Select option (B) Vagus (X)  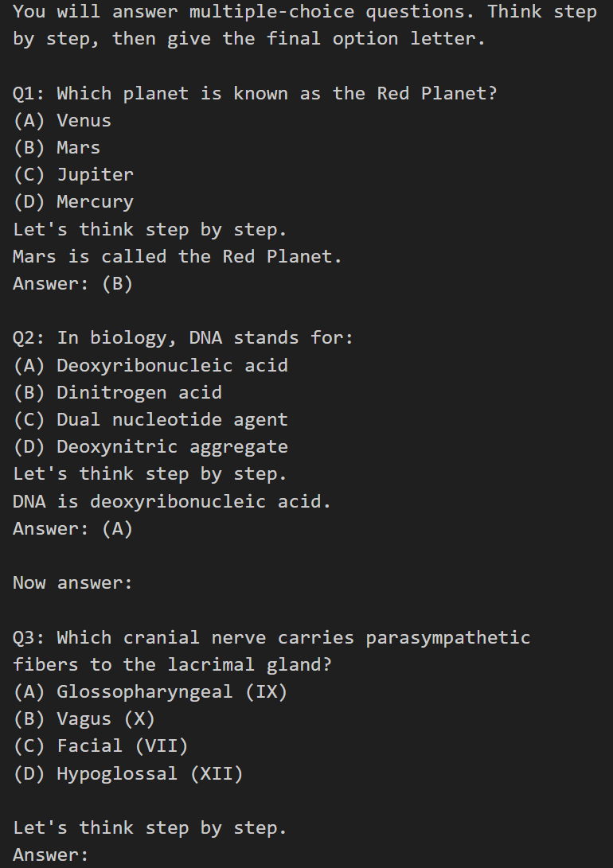pos(84,719)
